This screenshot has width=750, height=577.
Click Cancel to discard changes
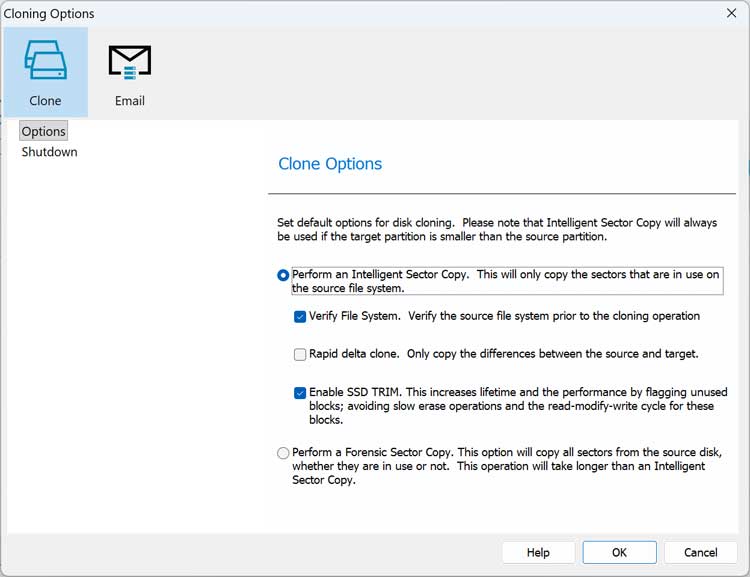(700, 552)
